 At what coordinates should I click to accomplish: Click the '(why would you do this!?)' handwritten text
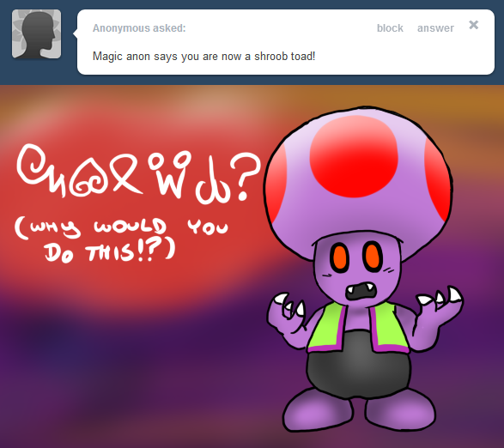[x=122, y=240]
